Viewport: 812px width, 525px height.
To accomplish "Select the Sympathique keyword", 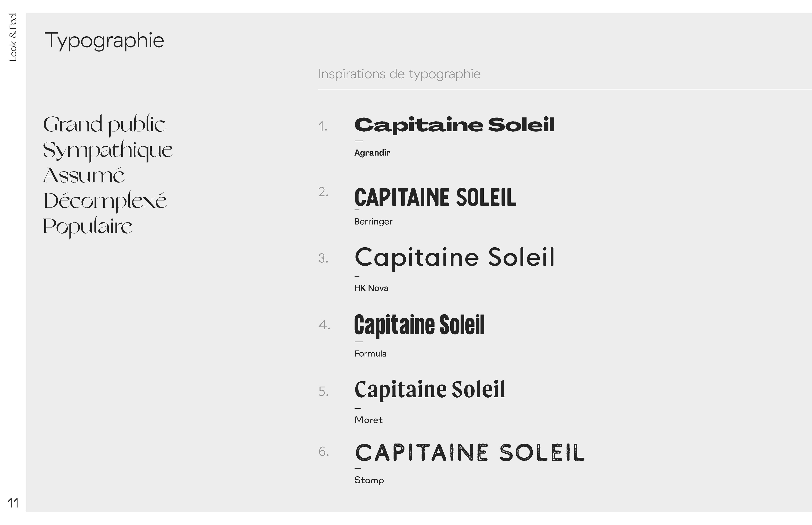I will tap(108, 150).
